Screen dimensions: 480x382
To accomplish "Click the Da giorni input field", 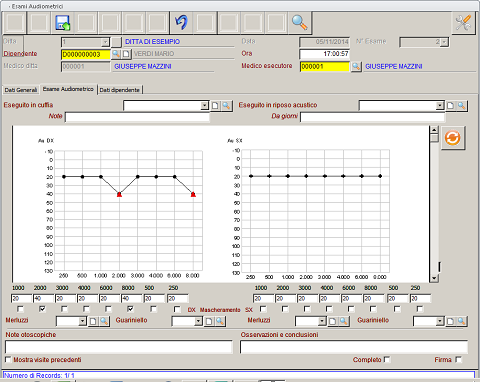I will pyautogui.click(x=372, y=117).
